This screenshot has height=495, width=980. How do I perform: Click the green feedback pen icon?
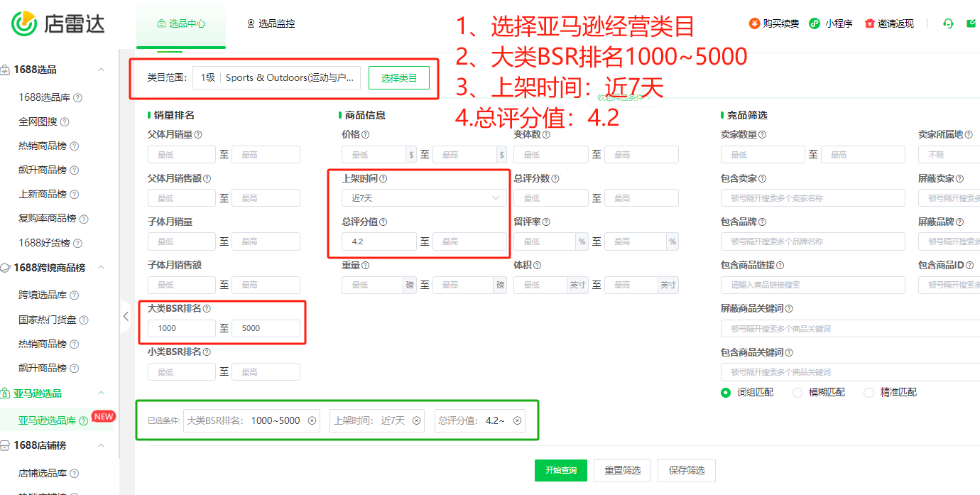point(971,23)
